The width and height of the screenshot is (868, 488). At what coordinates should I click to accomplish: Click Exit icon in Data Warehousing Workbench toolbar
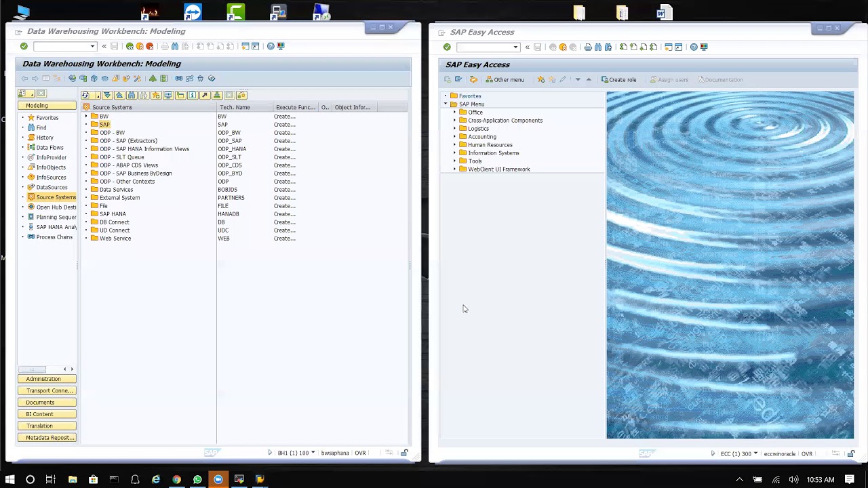(x=140, y=46)
